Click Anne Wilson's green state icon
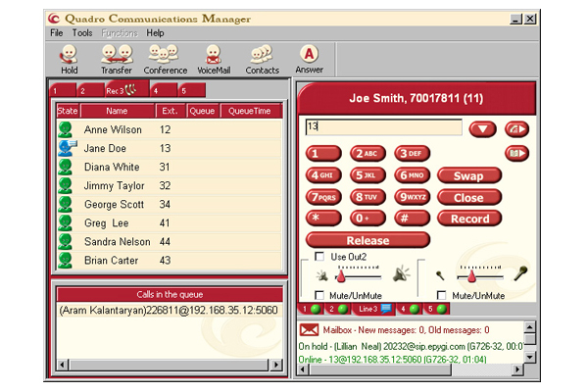Image resolution: width=588 pixels, height=392 pixels. coord(66,129)
